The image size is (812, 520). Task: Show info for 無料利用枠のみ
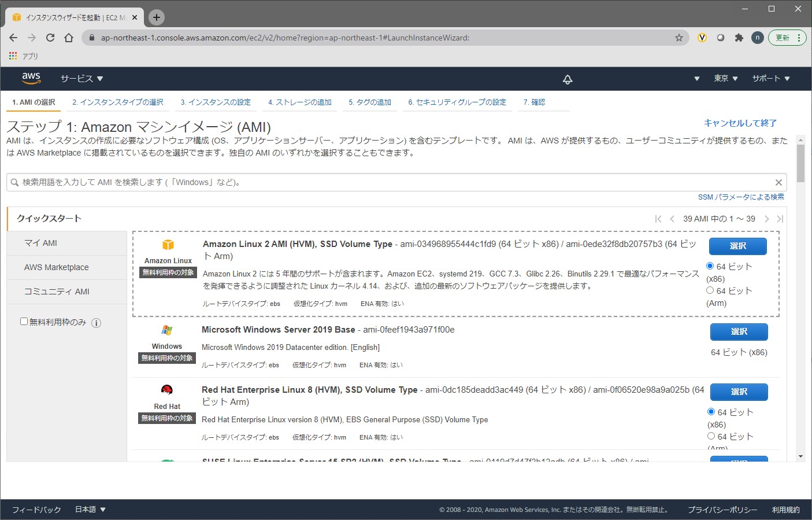coord(97,323)
